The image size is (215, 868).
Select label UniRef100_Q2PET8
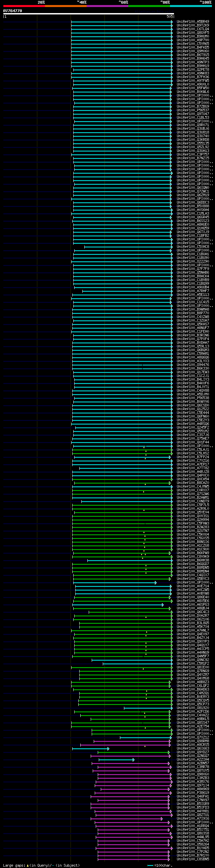(193, 70)
